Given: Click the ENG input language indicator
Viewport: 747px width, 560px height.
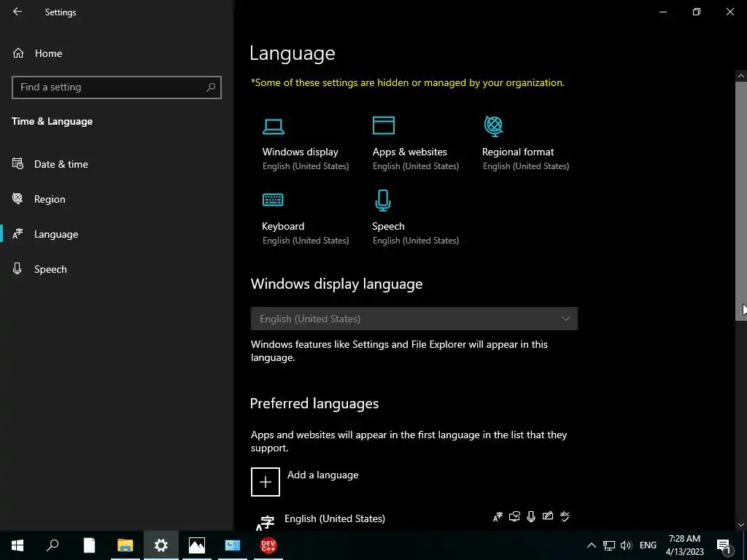Looking at the screenshot, I should coord(648,545).
